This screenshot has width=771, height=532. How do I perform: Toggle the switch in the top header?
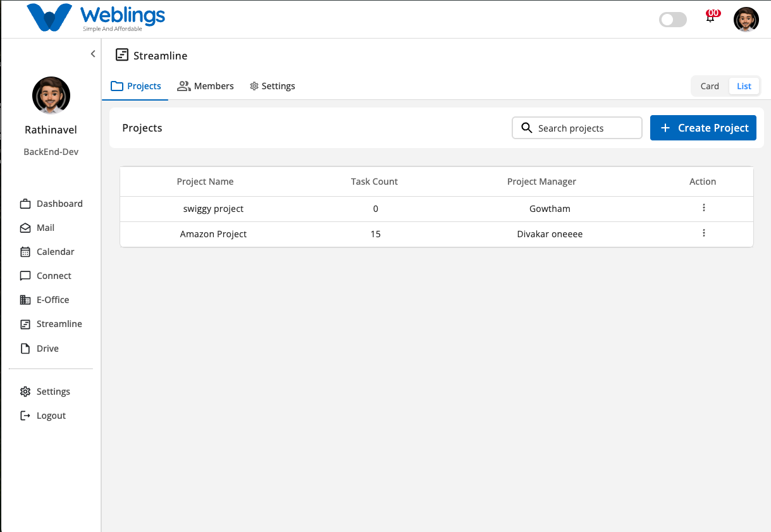(x=673, y=20)
